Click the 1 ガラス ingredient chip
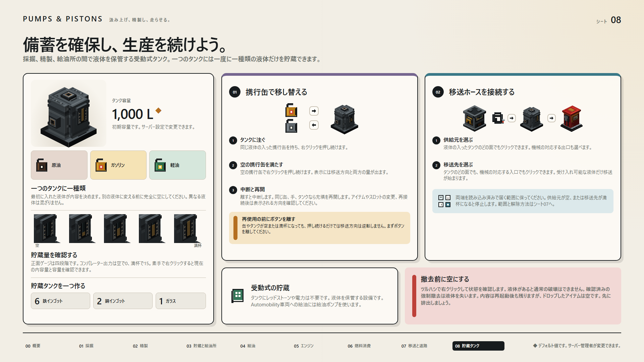This screenshot has height=362, width=644. (181, 301)
